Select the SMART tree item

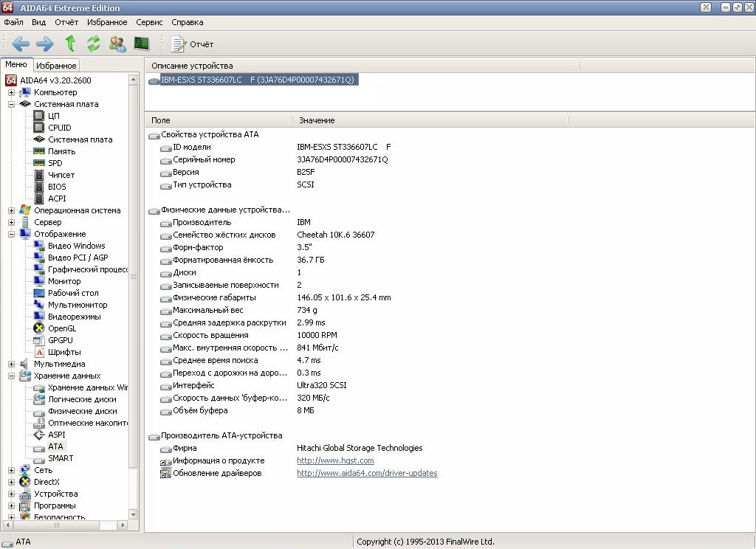click(61, 458)
